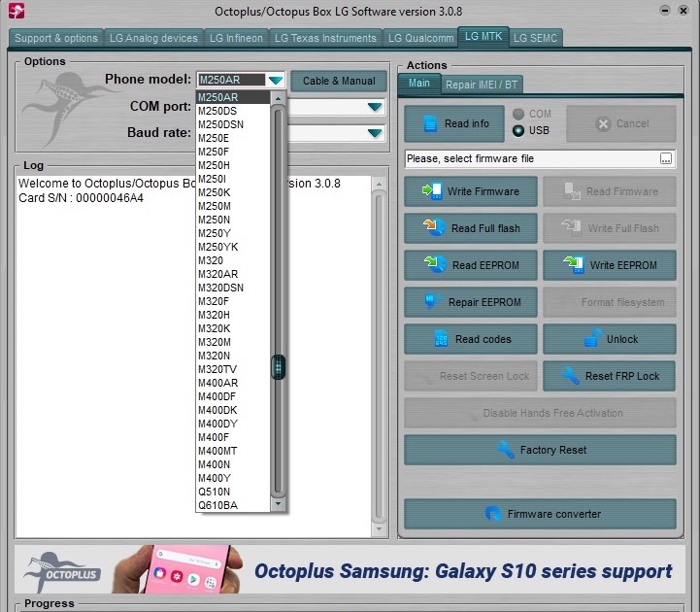Switch to LG Analog devices tab

(x=153, y=38)
